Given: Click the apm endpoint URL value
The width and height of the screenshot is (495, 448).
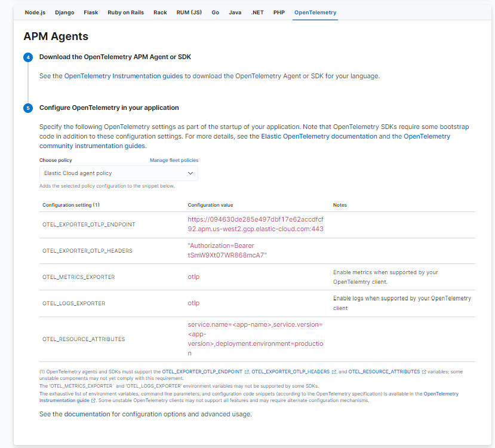Looking at the screenshot, I should (x=256, y=223).
